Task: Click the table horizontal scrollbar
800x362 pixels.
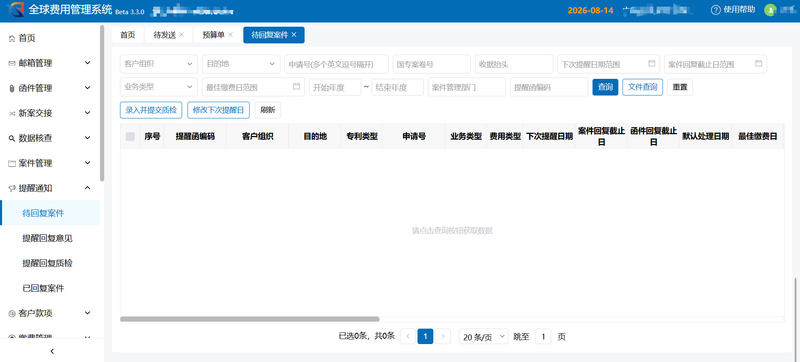Action: (249, 319)
